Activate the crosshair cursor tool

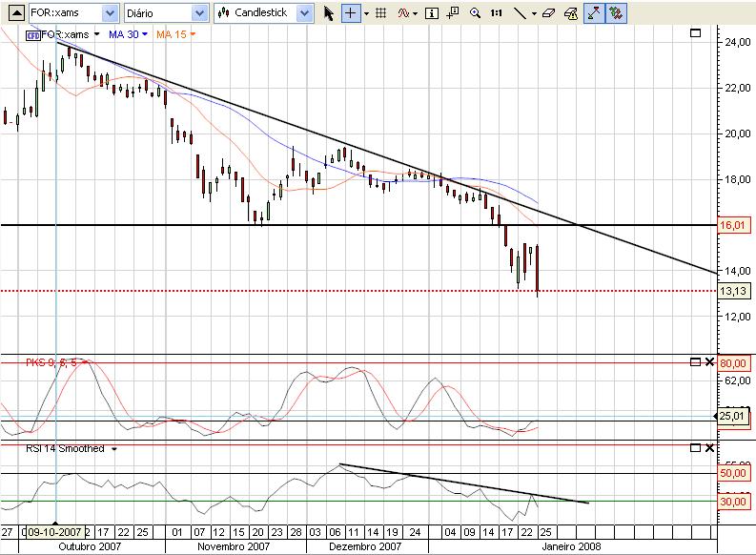tap(351, 13)
